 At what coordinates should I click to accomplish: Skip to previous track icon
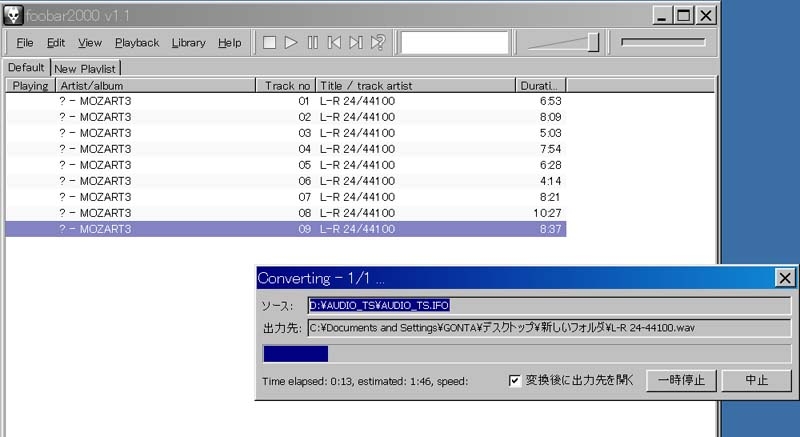point(335,43)
